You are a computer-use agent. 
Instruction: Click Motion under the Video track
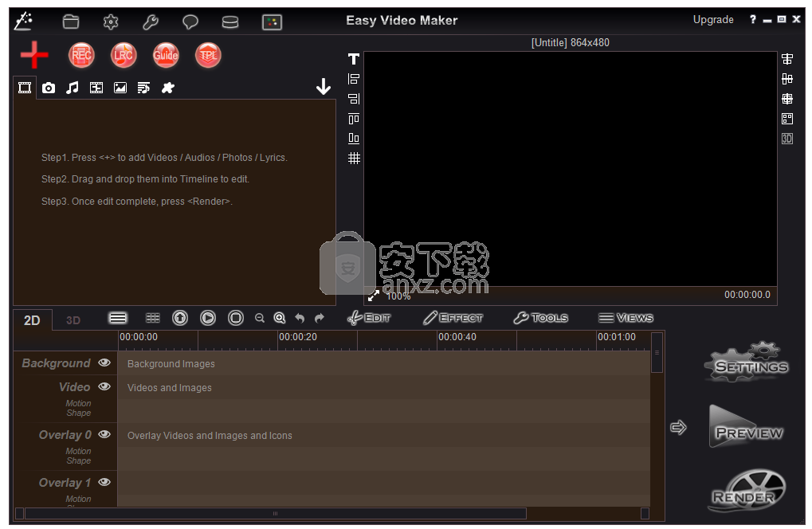click(78, 403)
